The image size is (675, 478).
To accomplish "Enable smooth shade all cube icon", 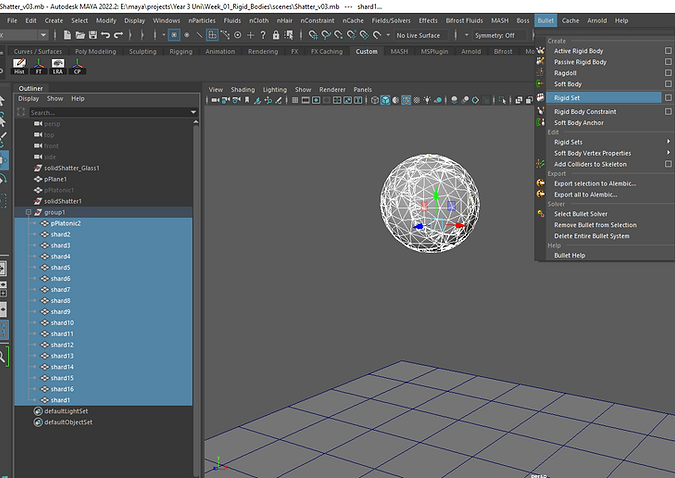I will 385,100.
